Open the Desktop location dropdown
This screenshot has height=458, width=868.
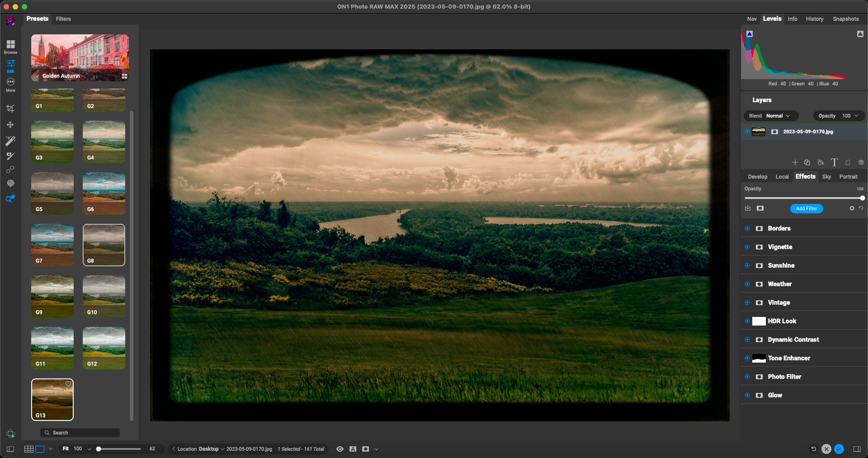point(211,449)
